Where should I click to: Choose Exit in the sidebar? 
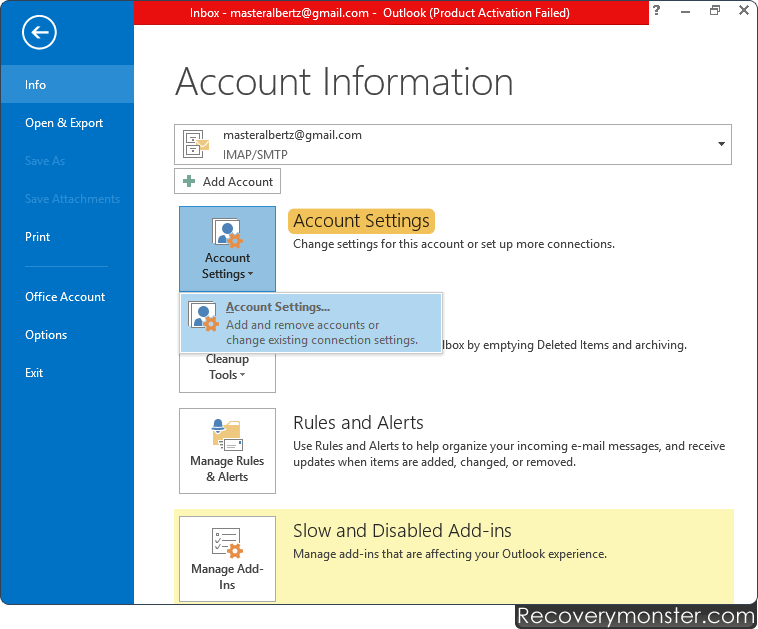tap(67, 373)
